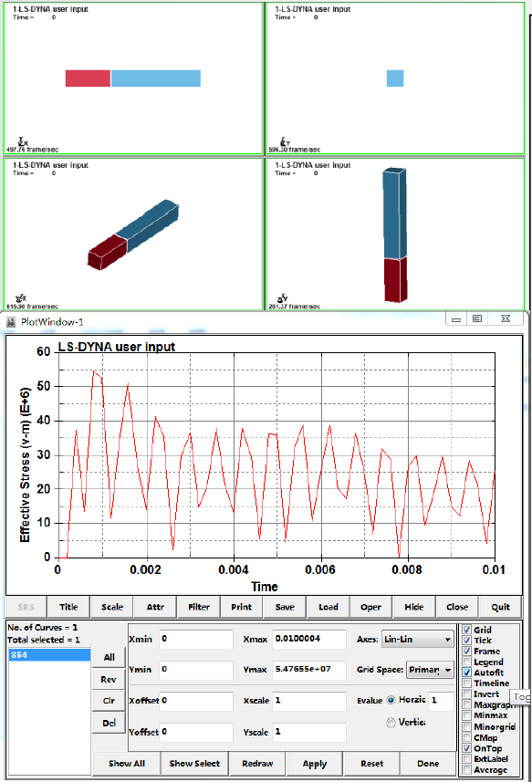The image size is (532, 782).
Task: Enable the ExtLabel checkbox
Action: [x=466, y=758]
